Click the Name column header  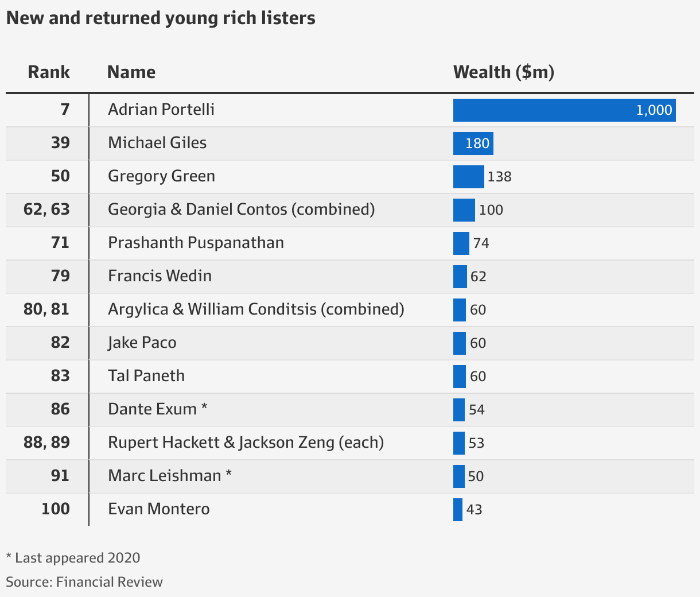click(131, 72)
